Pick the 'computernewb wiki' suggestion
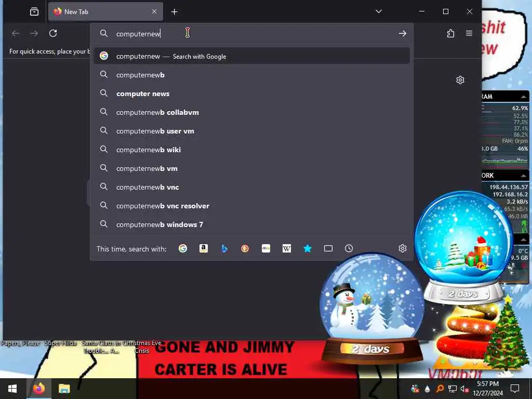 252,150
